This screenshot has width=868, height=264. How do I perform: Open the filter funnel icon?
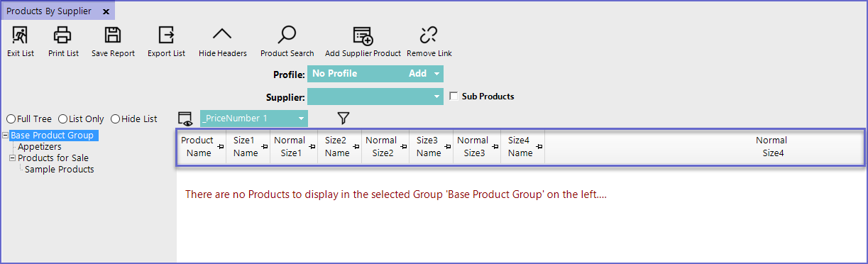click(344, 119)
